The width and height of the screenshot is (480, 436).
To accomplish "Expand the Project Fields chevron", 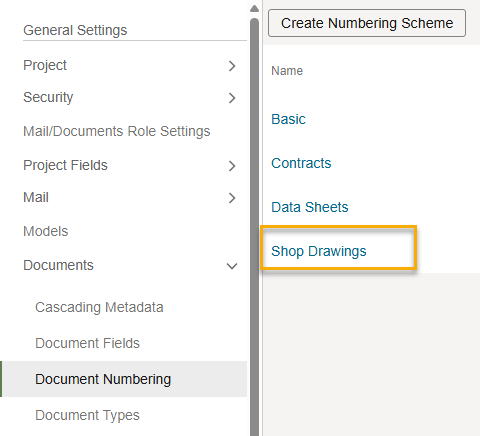I will point(232,166).
